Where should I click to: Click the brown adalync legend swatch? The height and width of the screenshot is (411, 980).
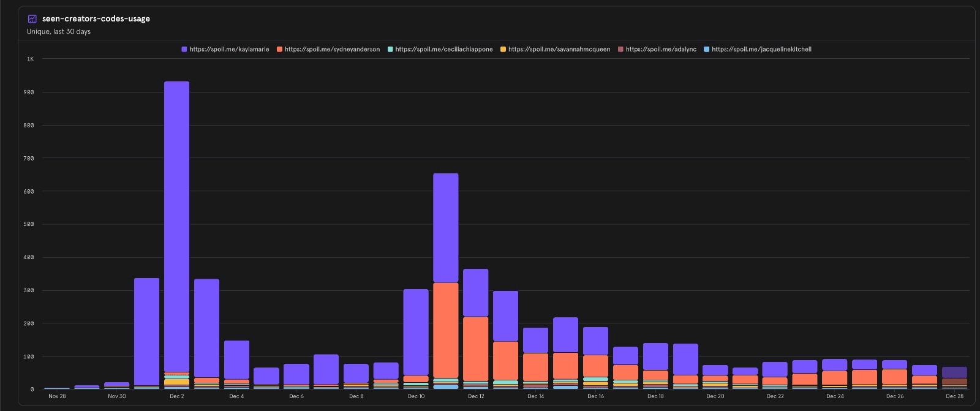(620, 49)
